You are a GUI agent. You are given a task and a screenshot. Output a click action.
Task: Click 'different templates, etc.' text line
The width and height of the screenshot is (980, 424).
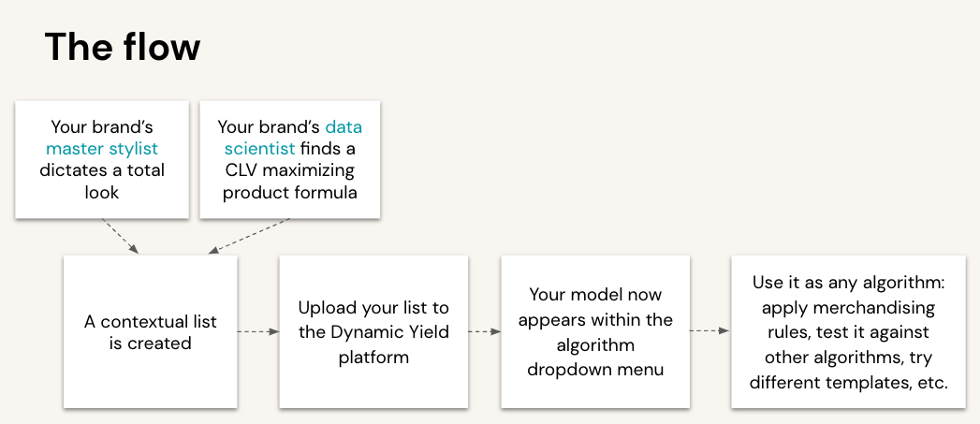coord(848,382)
